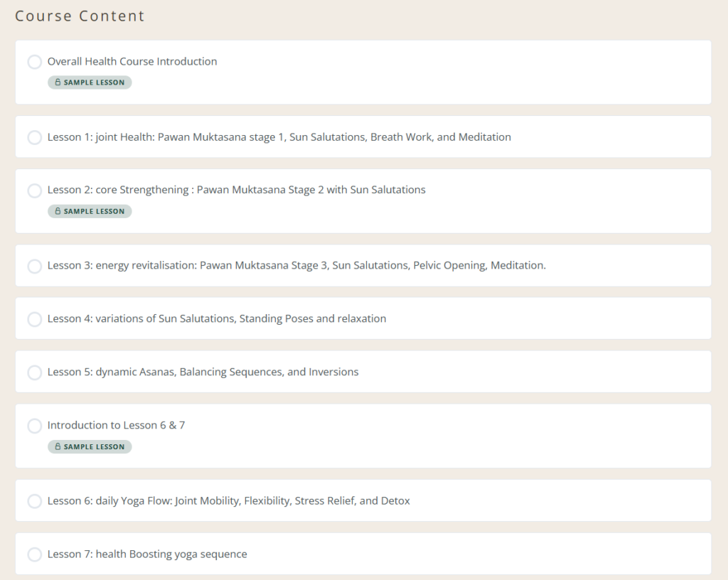The width and height of the screenshot is (728, 580).
Task: Open Lesson 7: health Boosting yoga sequence title
Action: click(147, 554)
